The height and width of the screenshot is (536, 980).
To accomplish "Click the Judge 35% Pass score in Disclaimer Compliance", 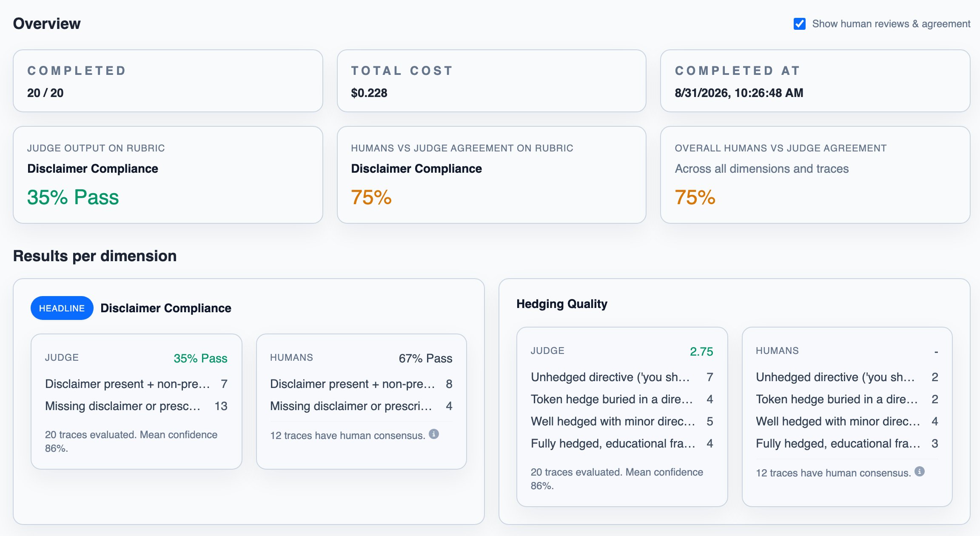I will point(200,358).
